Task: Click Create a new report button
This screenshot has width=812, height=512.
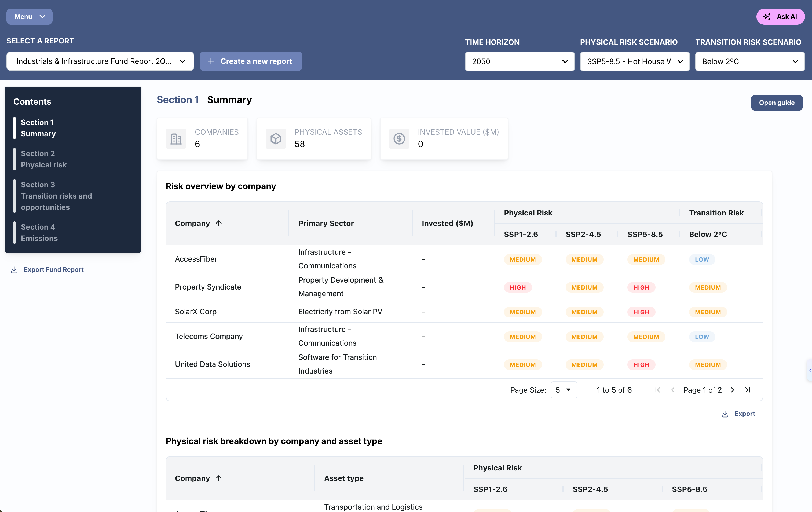Action: pyautogui.click(x=251, y=61)
